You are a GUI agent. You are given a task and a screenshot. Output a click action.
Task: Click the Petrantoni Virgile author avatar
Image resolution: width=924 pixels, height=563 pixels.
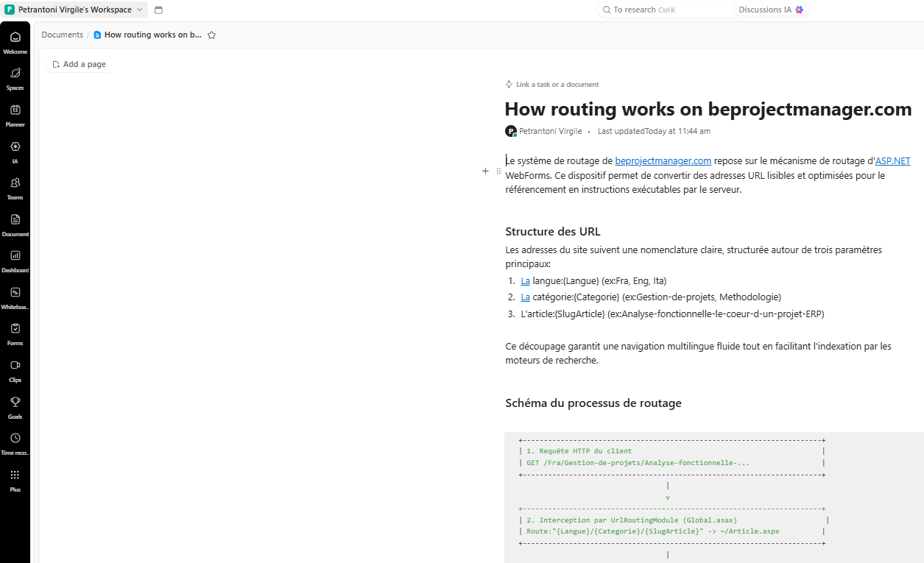511,131
